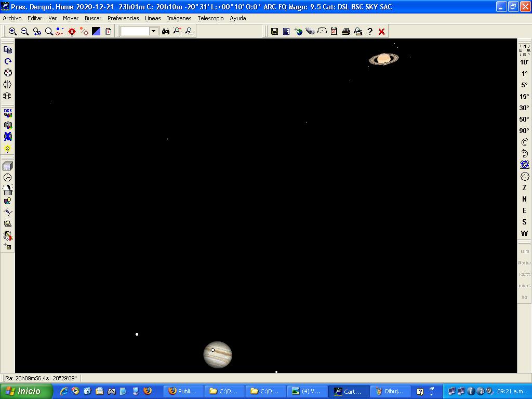Set field of view to 30°

pos(525,108)
